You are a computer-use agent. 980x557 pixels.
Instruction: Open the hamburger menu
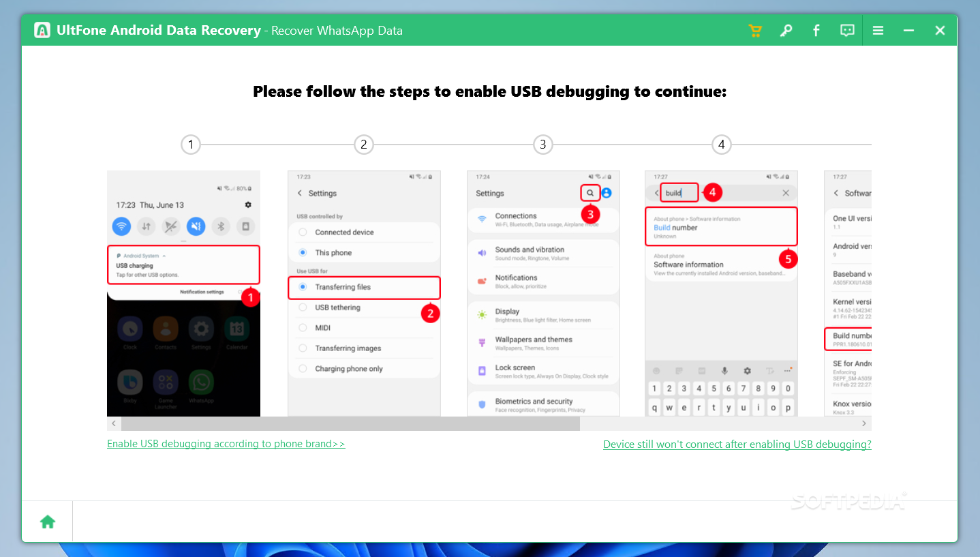878,31
